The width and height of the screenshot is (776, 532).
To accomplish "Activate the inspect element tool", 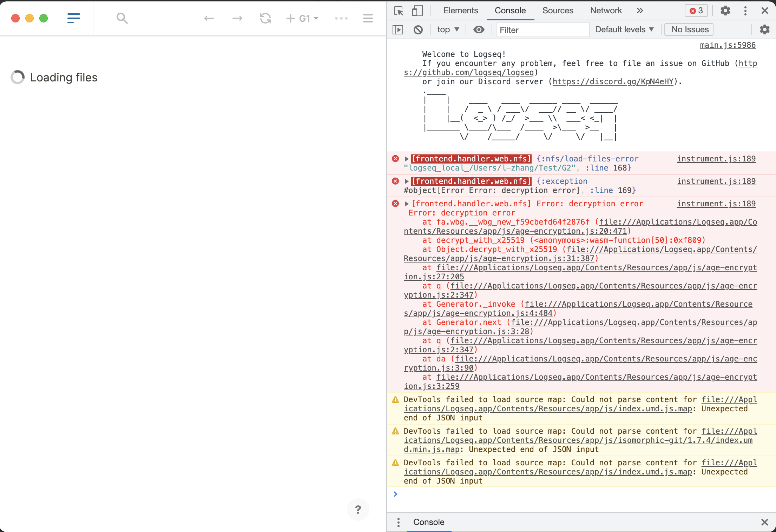I will click(398, 11).
